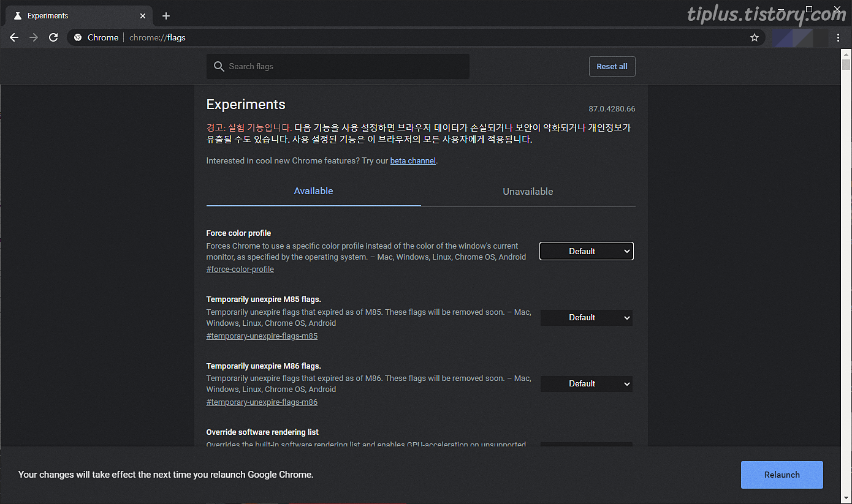Click the Override software rendering list title
This screenshot has width=852, height=504.
click(x=262, y=432)
